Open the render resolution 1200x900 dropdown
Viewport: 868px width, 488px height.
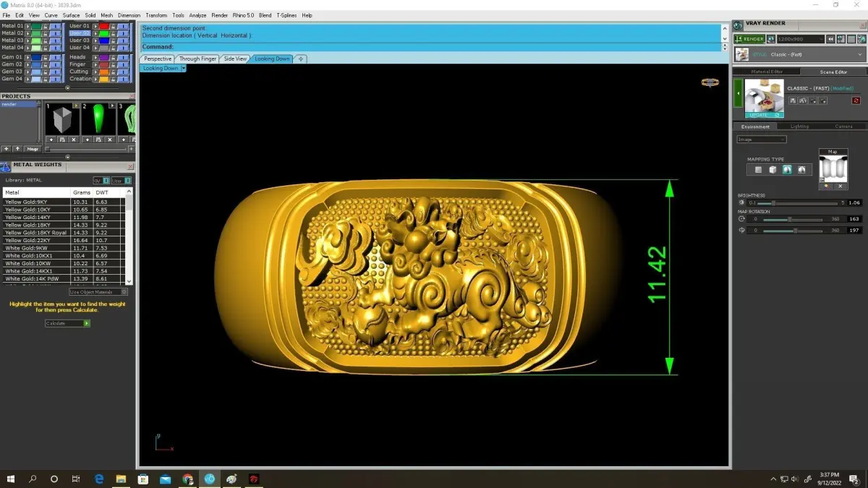click(801, 39)
